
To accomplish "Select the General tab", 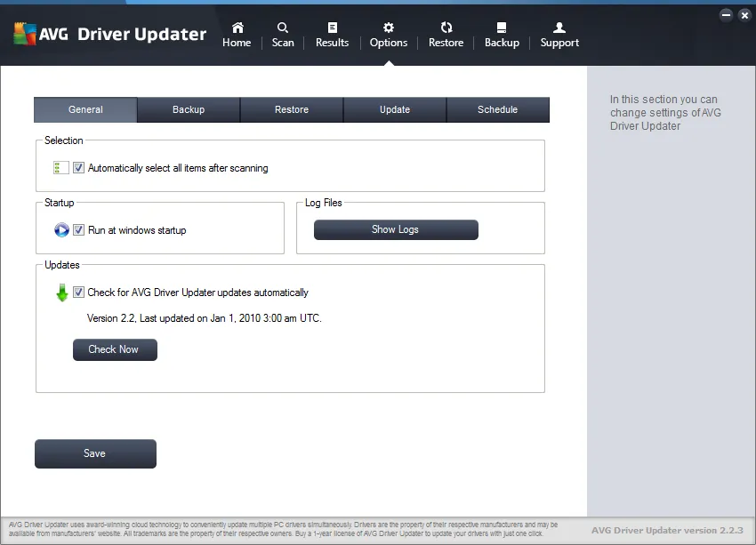I will click(85, 110).
